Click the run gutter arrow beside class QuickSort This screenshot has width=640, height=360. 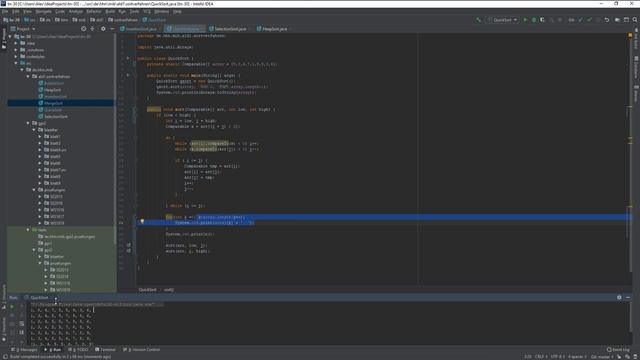point(128,58)
